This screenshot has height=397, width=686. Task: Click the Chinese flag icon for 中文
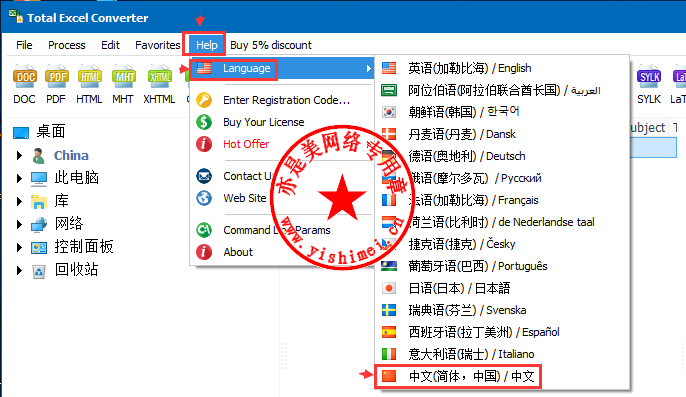click(388, 376)
